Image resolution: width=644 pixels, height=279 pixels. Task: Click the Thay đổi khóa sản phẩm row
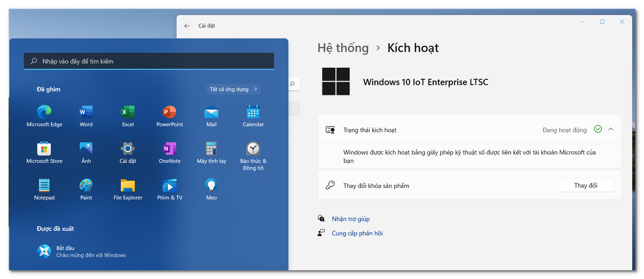[x=469, y=185]
